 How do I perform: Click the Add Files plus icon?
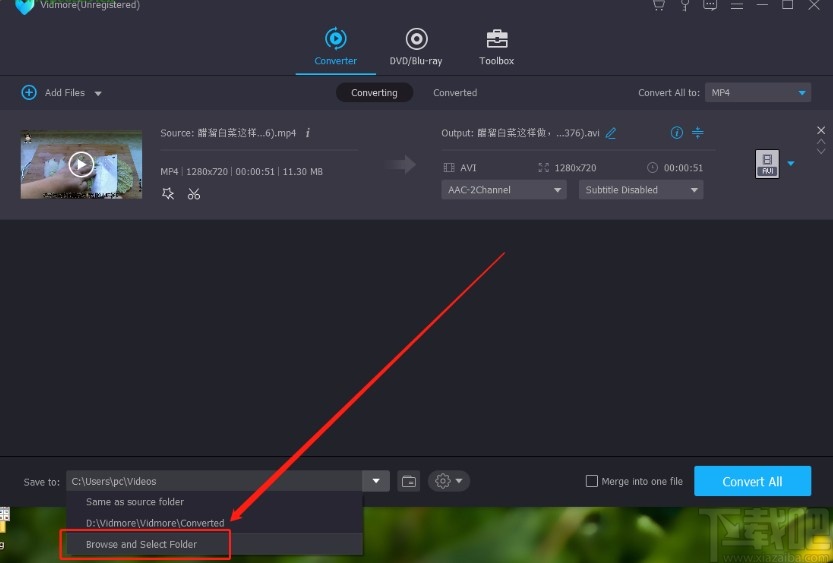[x=29, y=92]
